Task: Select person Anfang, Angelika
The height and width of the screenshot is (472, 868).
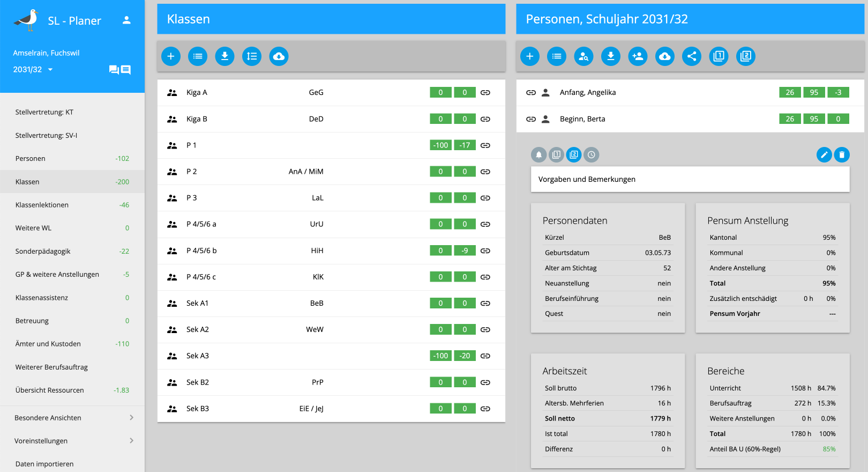Action: pos(588,93)
